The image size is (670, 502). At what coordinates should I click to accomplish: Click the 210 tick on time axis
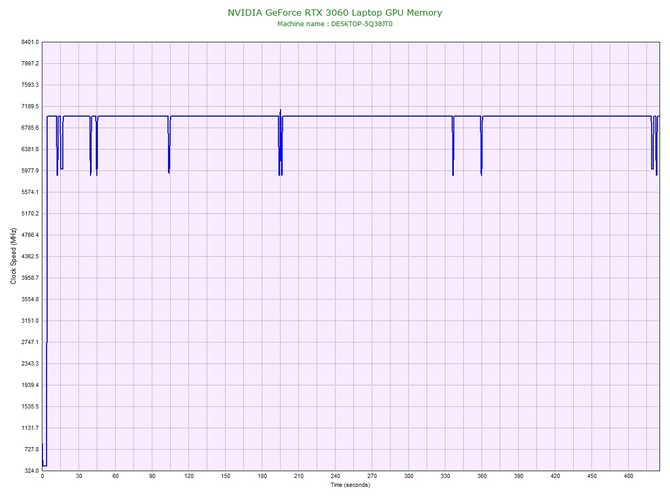point(299,476)
